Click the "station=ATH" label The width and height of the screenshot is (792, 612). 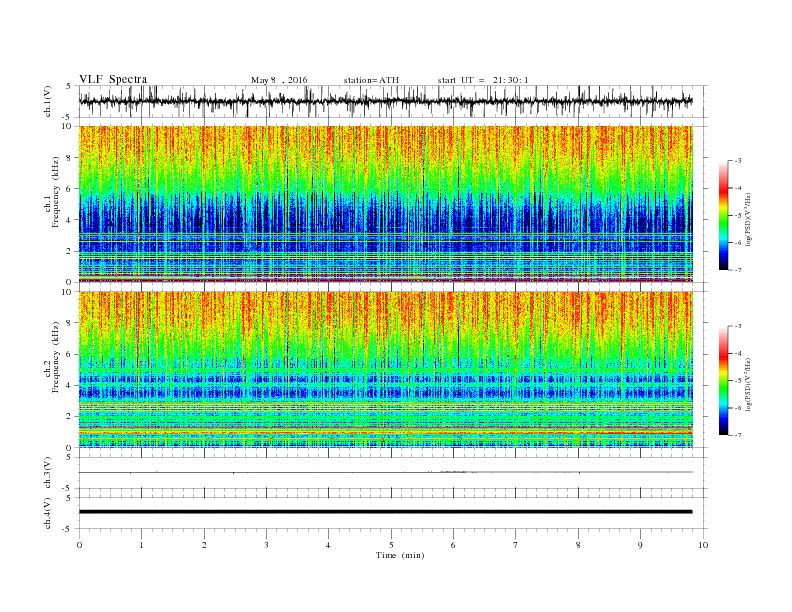(x=371, y=80)
